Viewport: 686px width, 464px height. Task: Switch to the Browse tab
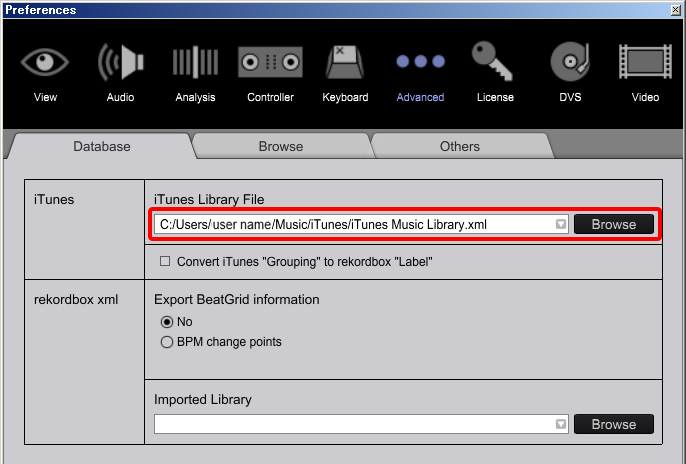281,147
